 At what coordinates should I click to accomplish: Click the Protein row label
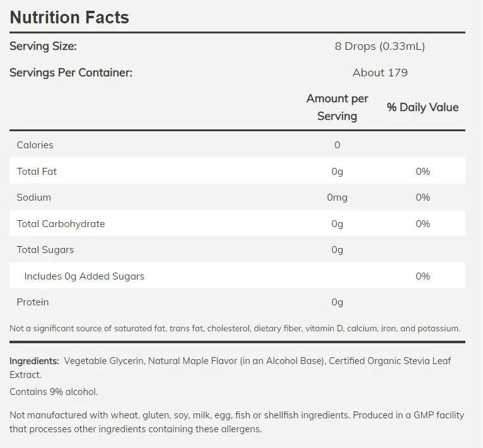[x=33, y=302]
